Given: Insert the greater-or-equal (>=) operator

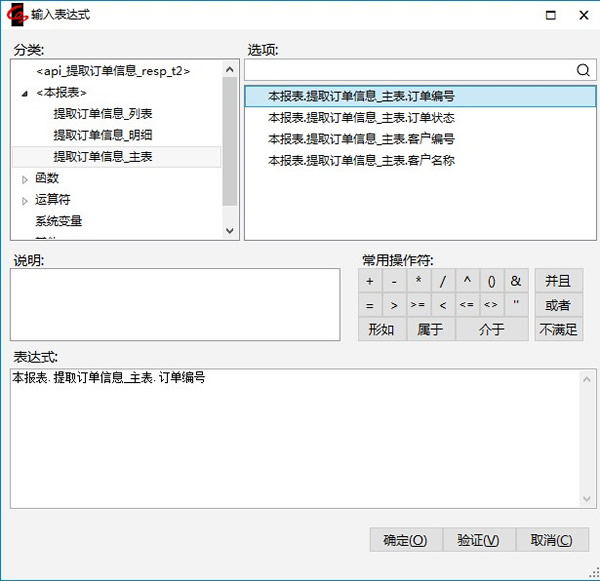Looking at the screenshot, I should [x=418, y=305].
